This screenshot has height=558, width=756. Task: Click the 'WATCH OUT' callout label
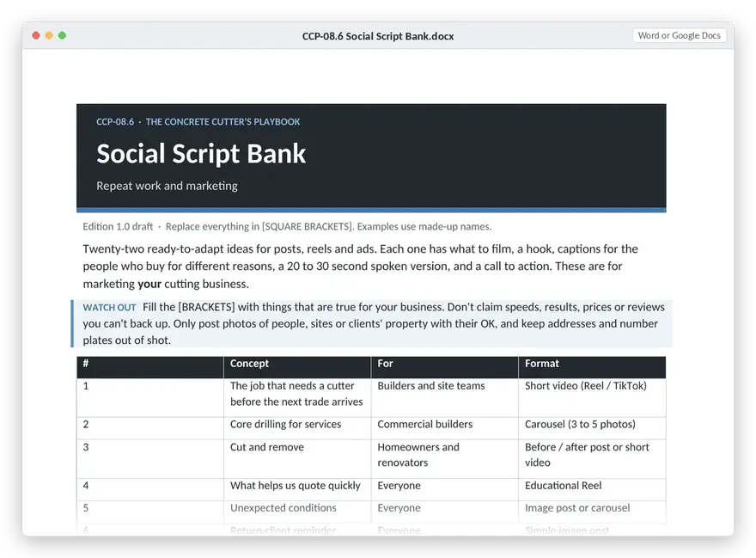click(x=109, y=308)
